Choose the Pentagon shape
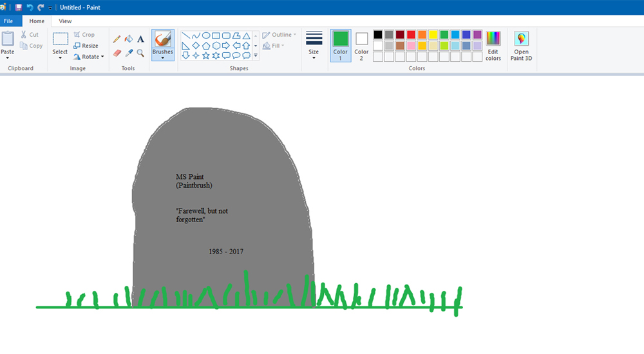The image size is (644, 354). pos(206,46)
